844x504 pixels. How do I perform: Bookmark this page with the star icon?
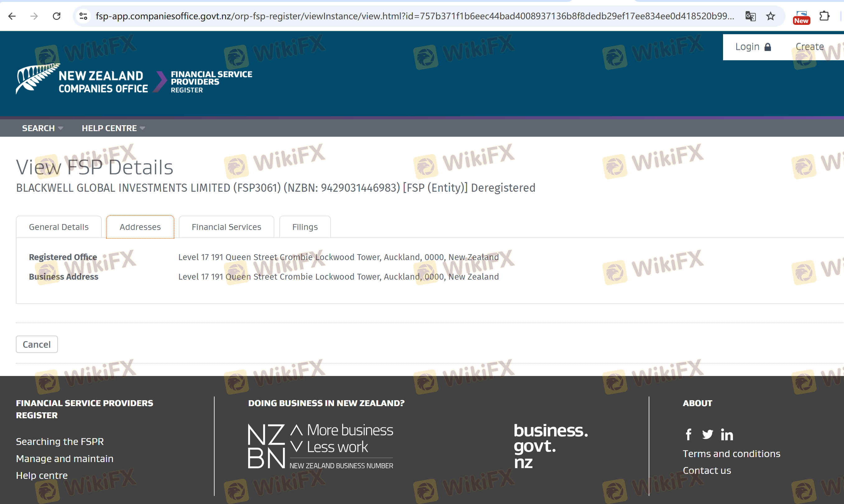point(770,16)
